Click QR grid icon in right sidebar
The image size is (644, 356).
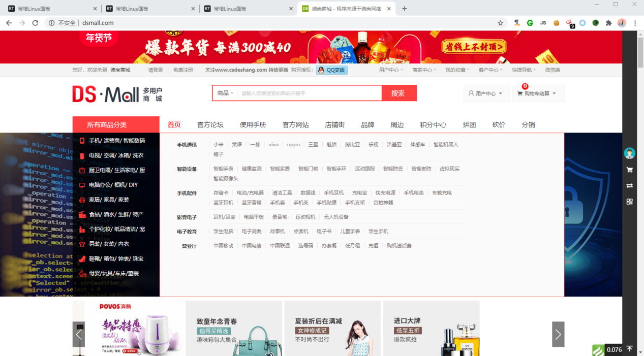[630, 202]
